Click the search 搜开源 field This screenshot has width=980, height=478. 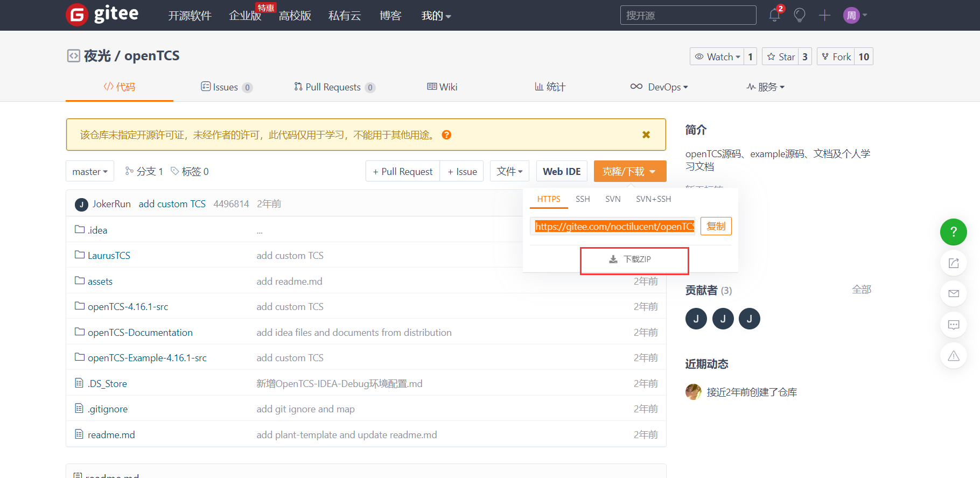tap(688, 15)
